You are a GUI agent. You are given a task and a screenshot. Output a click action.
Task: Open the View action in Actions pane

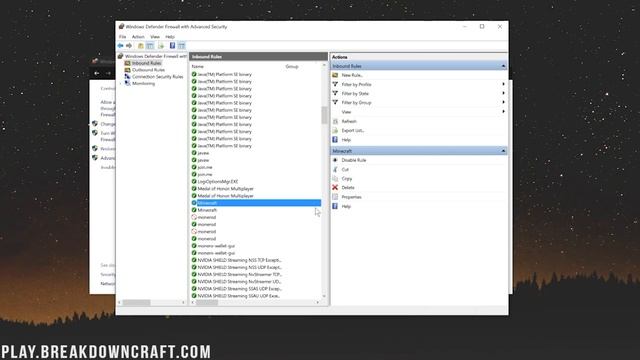346,112
